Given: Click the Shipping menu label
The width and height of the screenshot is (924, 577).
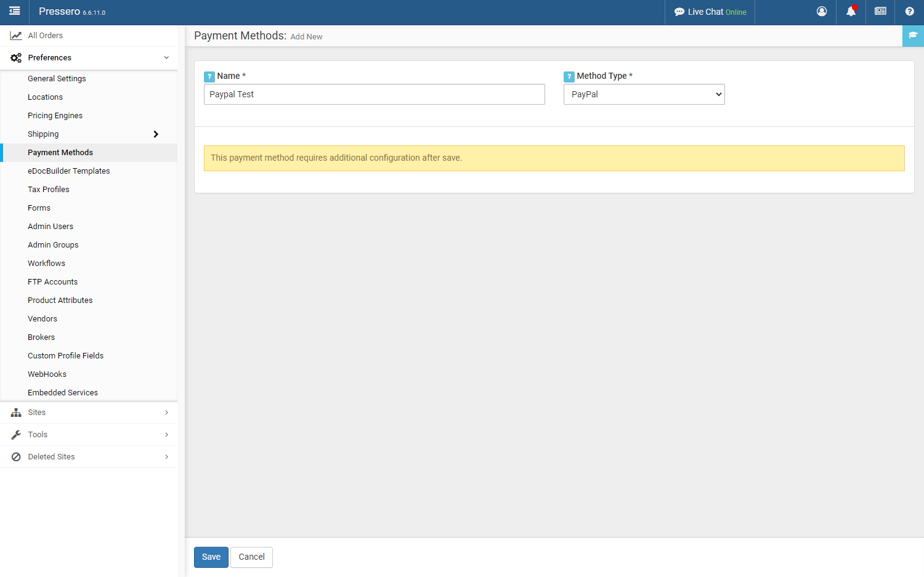Looking at the screenshot, I should pos(43,134).
